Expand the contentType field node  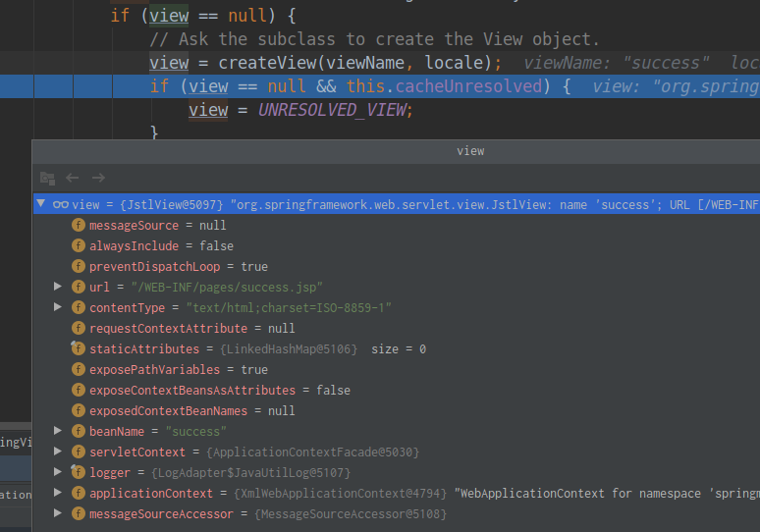(x=58, y=308)
